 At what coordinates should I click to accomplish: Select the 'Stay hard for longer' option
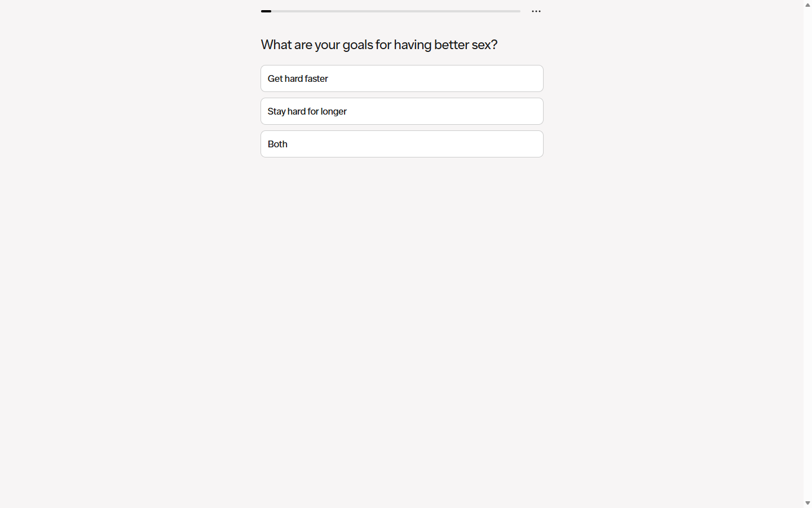[x=401, y=111]
